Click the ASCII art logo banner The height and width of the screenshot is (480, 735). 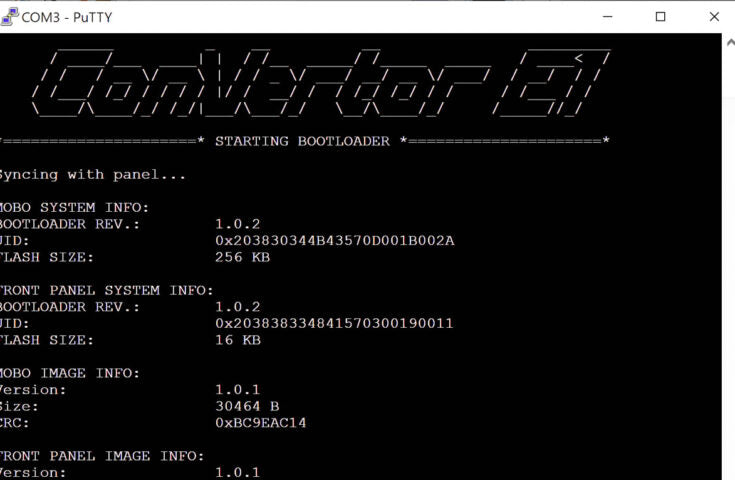coord(320,85)
